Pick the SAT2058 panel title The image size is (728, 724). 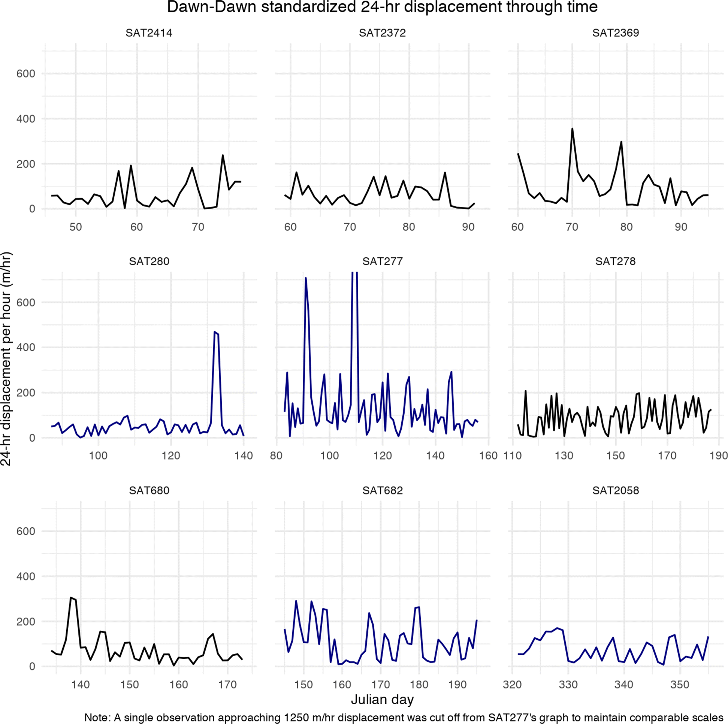tap(615, 490)
